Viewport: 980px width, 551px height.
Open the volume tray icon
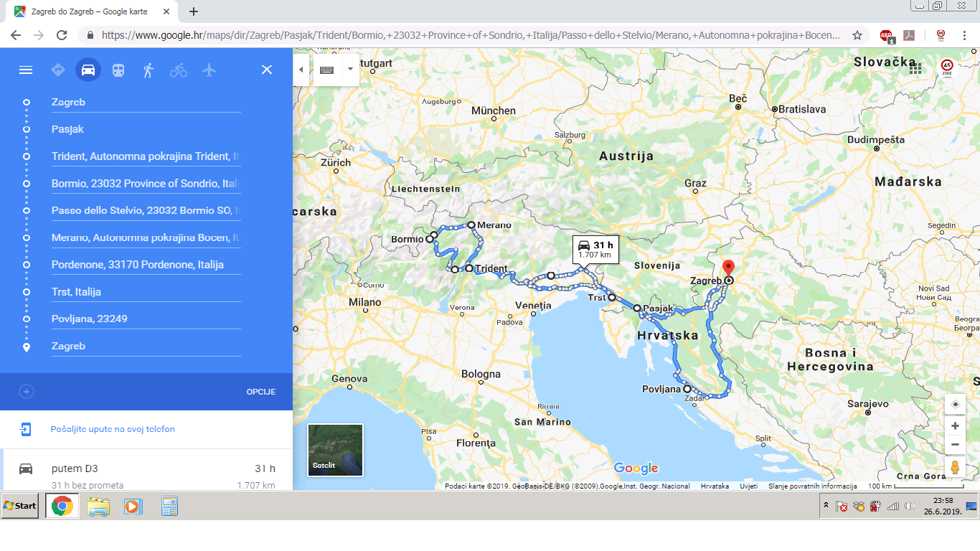tap(910, 506)
